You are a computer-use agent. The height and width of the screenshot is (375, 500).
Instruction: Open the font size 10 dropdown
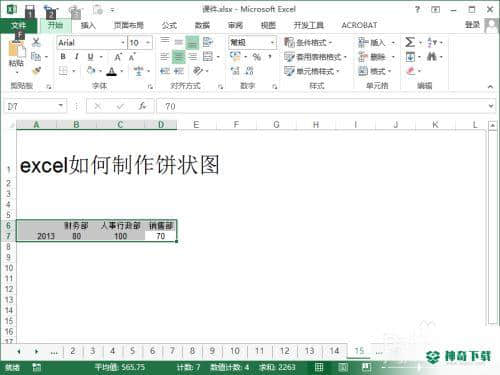tap(148, 43)
